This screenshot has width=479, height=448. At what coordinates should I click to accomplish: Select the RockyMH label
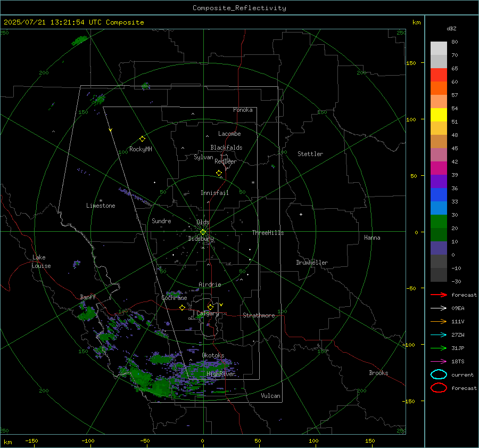pyautogui.click(x=141, y=149)
